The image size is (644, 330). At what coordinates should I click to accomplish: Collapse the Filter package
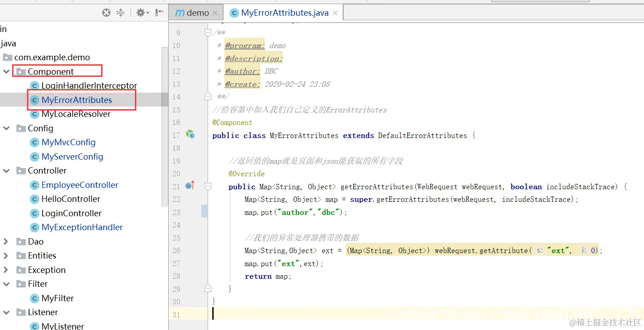(6, 284)
